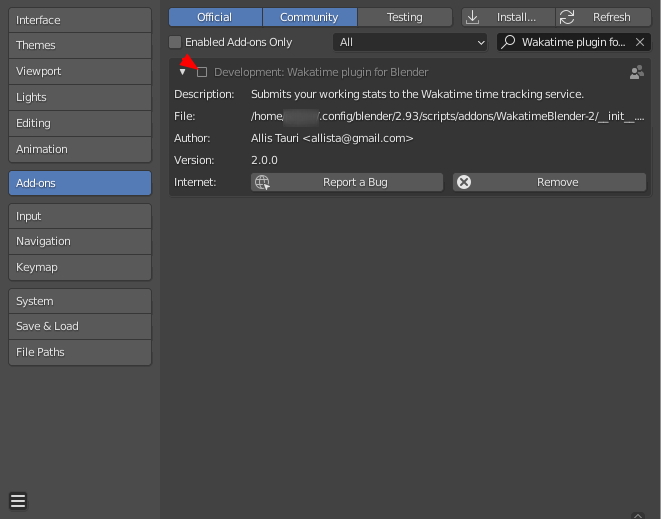This screenshot has width=661, height=519.
Task: Click the file path ending WakatimeBlender-2/__init__
Action: coord(447,116)
